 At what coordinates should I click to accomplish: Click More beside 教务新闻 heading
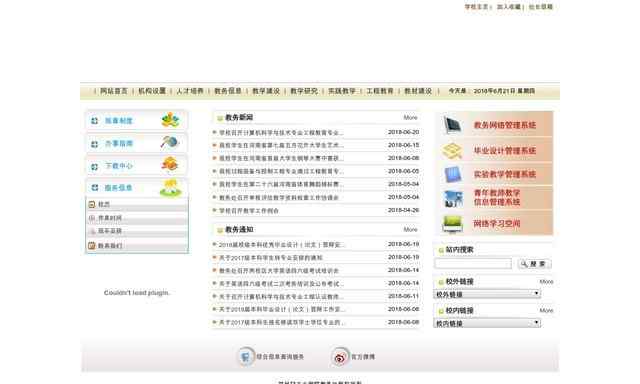point(410,118)
